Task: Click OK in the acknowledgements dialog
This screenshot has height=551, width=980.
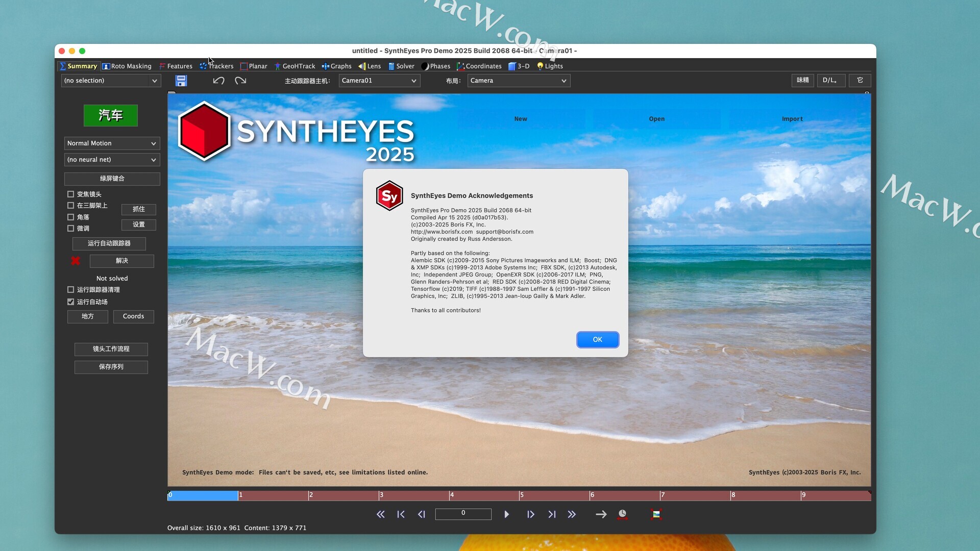Action: coord(598,340)
